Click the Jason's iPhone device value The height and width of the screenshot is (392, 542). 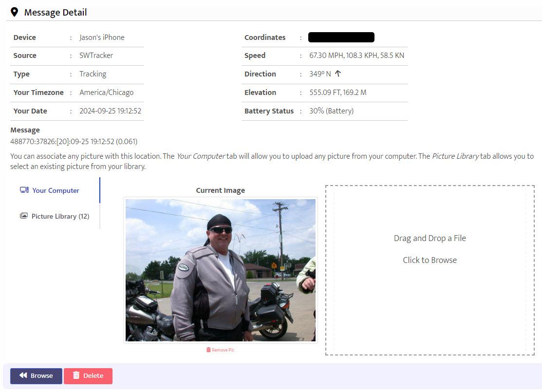click(102, 37)
